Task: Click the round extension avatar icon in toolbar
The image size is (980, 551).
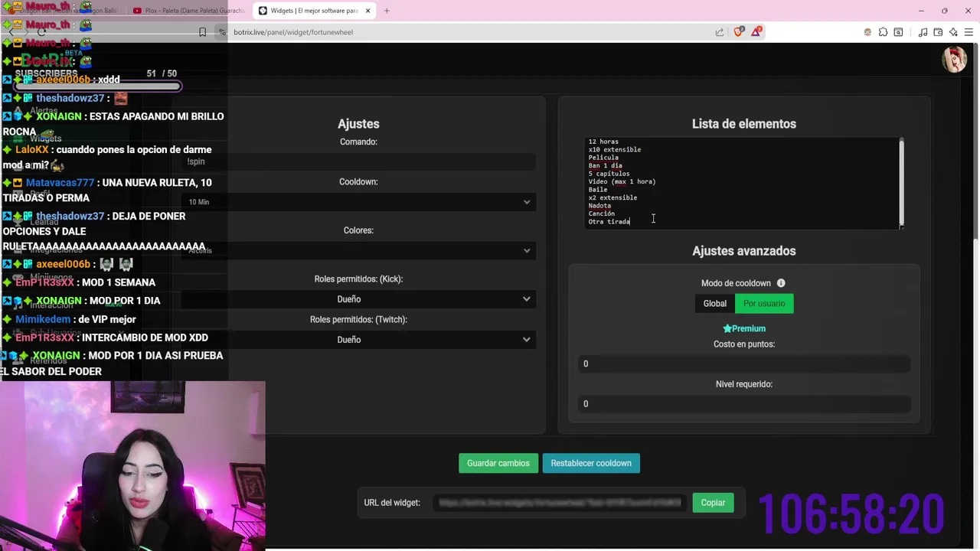Action: [867, 32]
